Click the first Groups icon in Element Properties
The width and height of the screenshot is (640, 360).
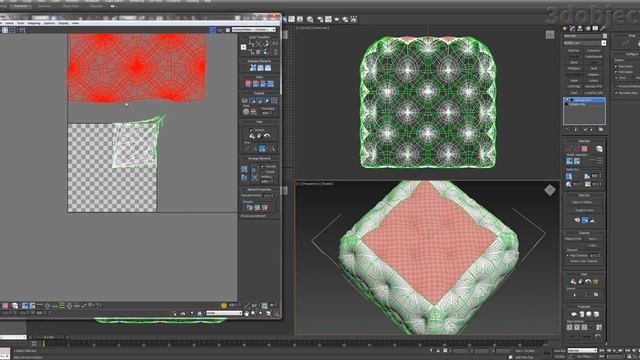pos(250,207)
